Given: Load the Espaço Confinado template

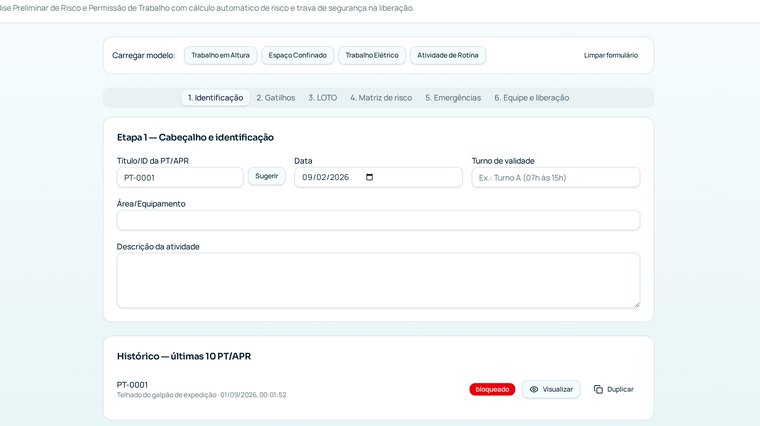Looking at the screenshot, I should click(298, 55).
